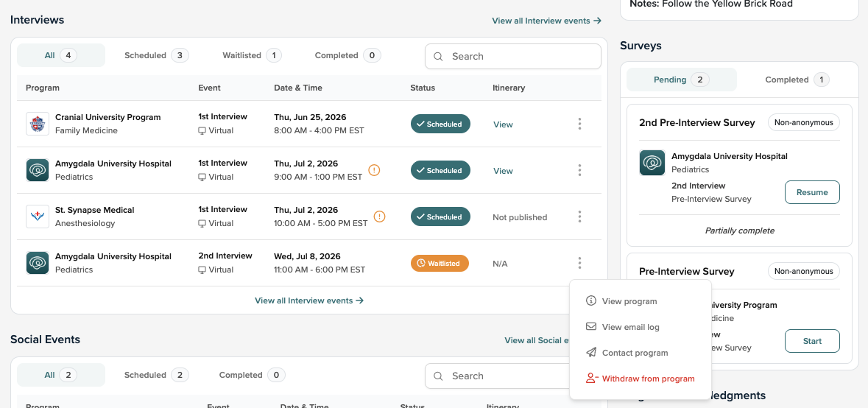Open View all Social events link
This screenshot has width=868, height=408.
pyautogui.click(x=537, y=340)
